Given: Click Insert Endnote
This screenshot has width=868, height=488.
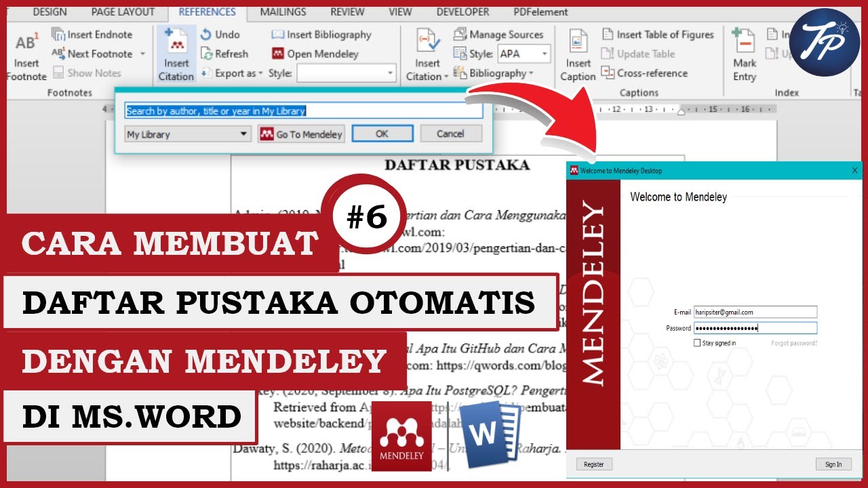Looking at the screenshot, I should pyautogui.click(x=92, y=35).
